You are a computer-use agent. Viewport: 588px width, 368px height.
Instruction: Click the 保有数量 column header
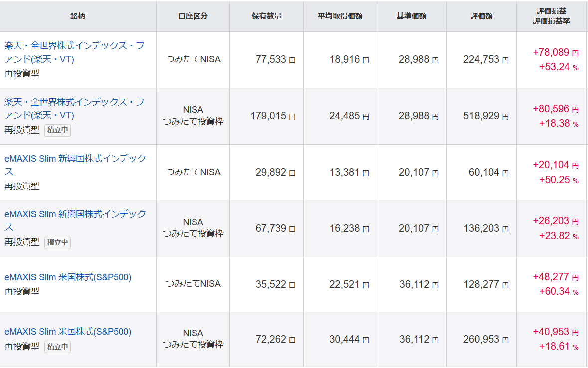click(266, 16)
